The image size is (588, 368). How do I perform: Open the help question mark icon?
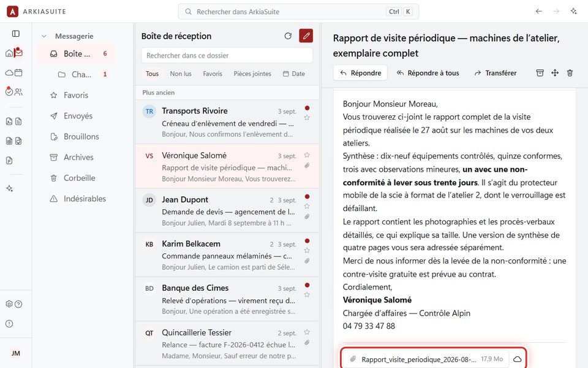point(18,304)
